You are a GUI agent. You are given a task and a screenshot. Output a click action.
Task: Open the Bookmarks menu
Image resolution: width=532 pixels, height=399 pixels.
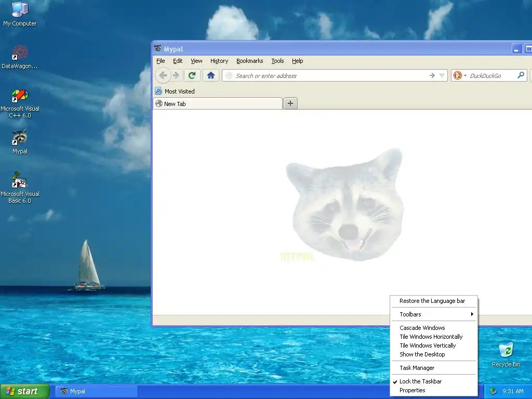(x=250, y=61)
